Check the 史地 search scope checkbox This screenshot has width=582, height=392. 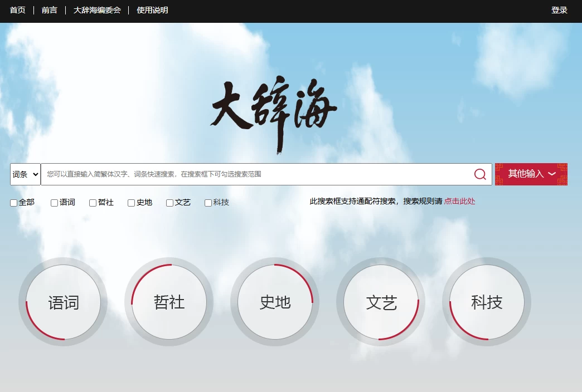(x=130, y=203)
